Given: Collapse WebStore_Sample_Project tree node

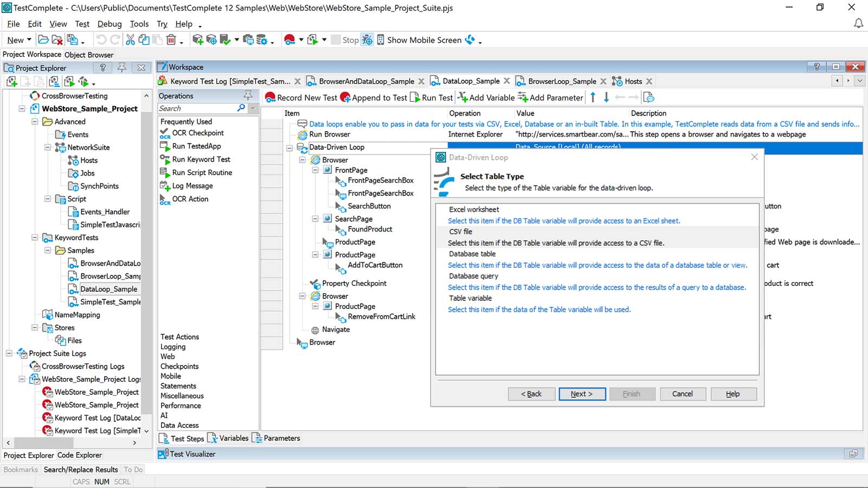Looking at the screenshot, I should 22,108.
